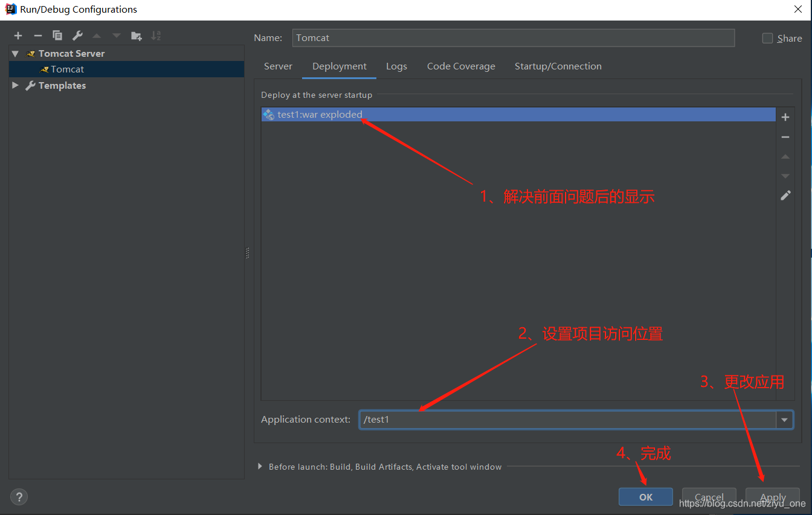Select the Templates tree item
Viewport: 812px width, 515px height.
pyautogui.click(x=127, y=86)
